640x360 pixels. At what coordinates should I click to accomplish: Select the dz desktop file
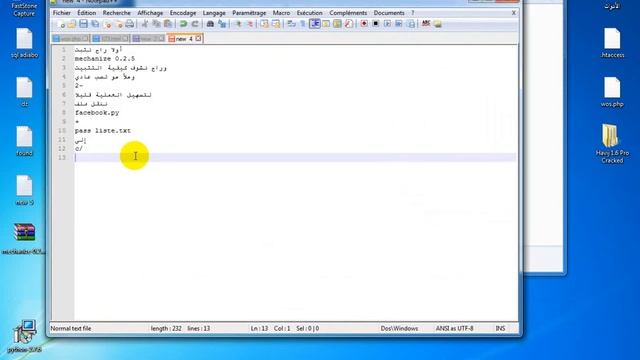coord(24,92)
